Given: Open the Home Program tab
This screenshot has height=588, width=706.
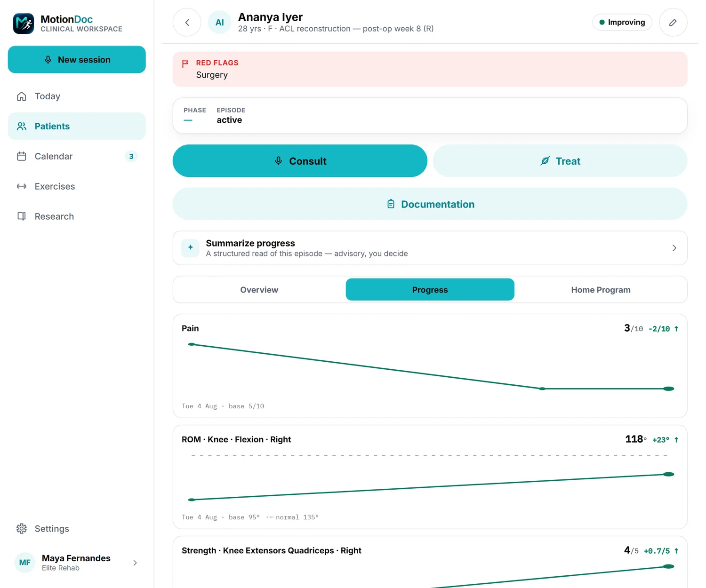Looking at the screenshot, I should (x=601, y=290).
